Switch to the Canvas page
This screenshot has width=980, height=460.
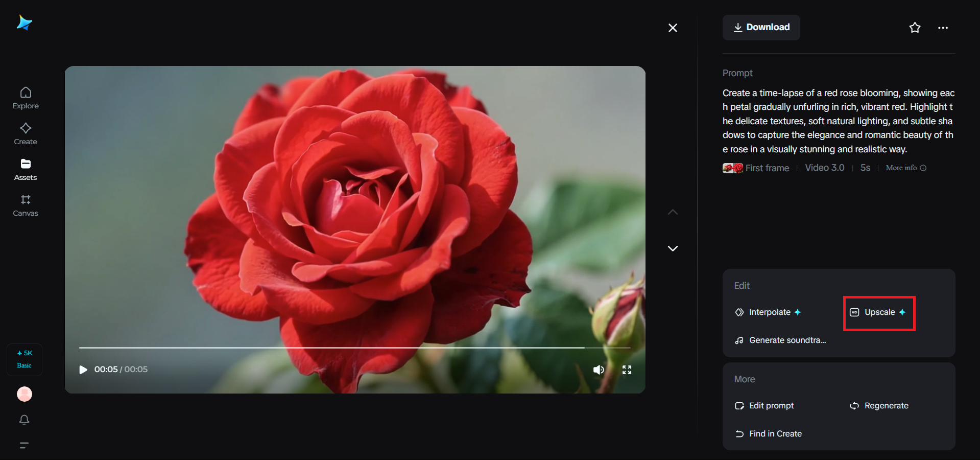[x=26, y=205]
